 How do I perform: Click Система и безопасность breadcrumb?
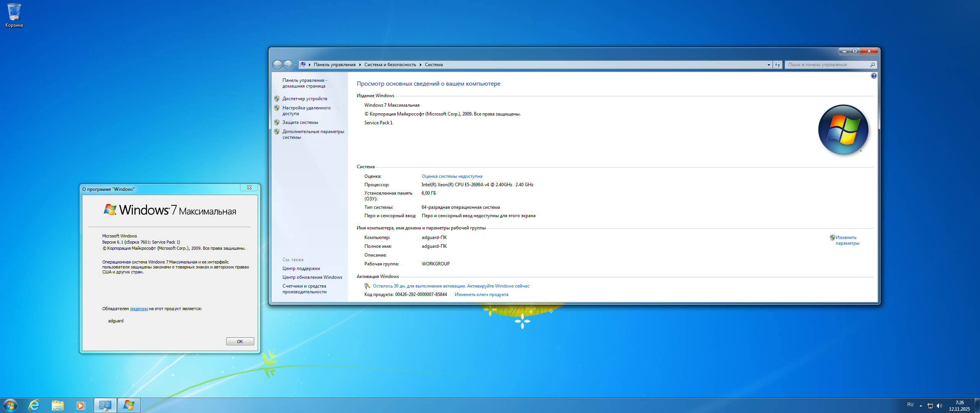tap(390, 65)
